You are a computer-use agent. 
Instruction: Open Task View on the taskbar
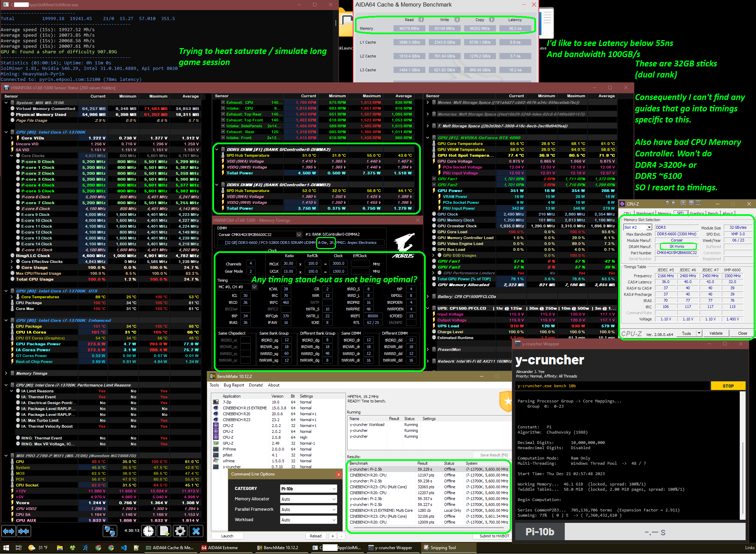[x=19, y=548]
